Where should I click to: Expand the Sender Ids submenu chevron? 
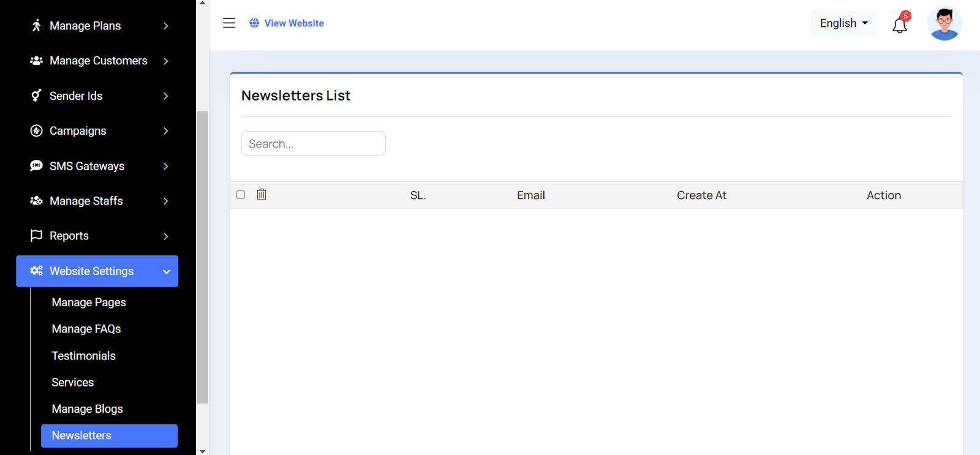(x=166, y=96)
